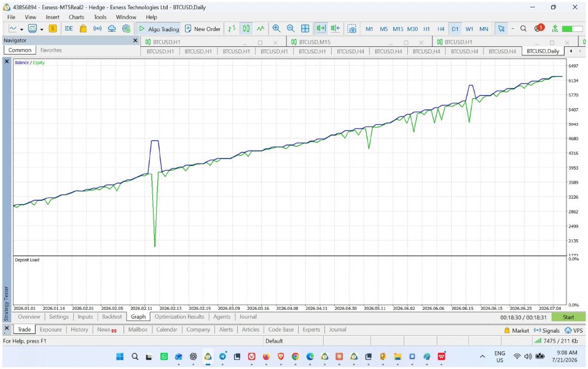This screenshot has height=369, width=588.
Task: Open the Toolbox Market link
Action: (x=516, y=330)
